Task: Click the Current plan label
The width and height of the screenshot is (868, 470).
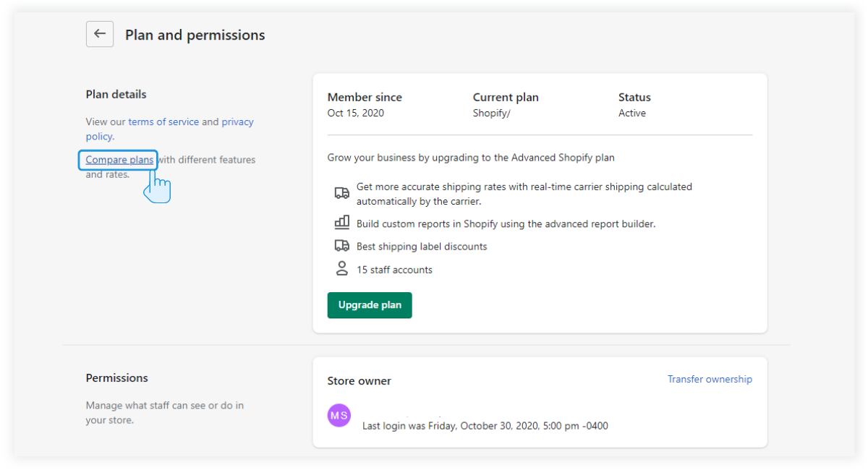Action: tap(506, 97)
